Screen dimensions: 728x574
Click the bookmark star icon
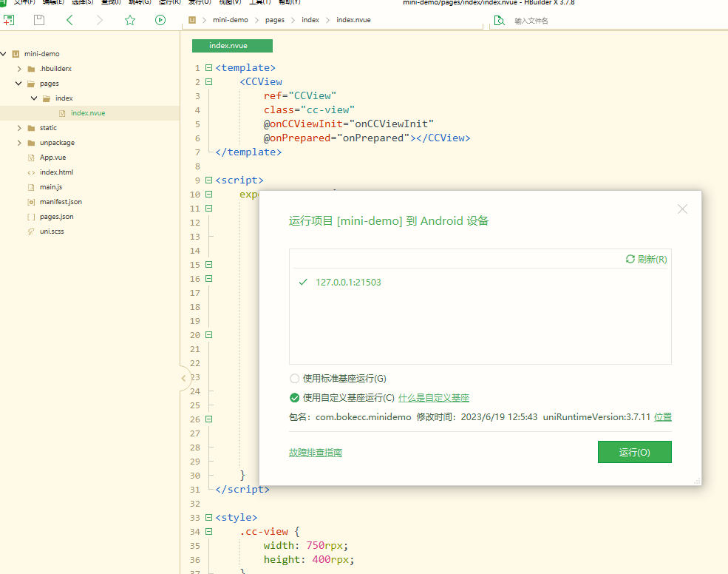[x=130, y=20]
